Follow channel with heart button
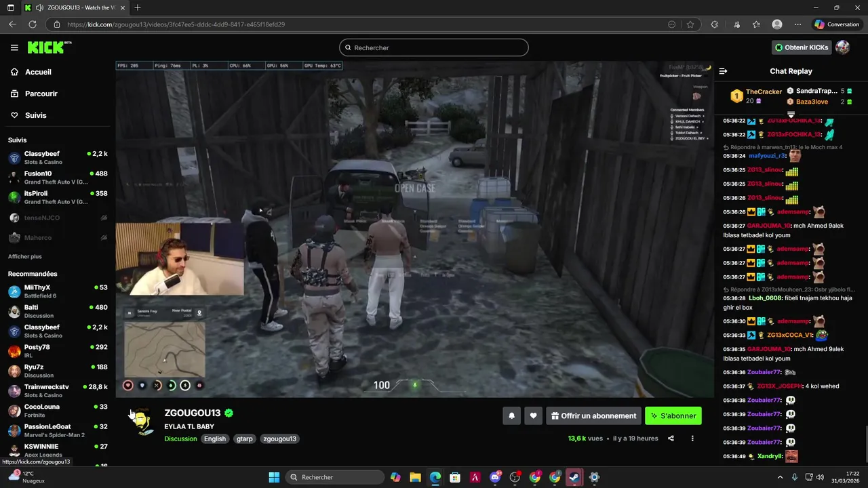Image resolution: width=868 pixels, height=488 pixels. 534,416
